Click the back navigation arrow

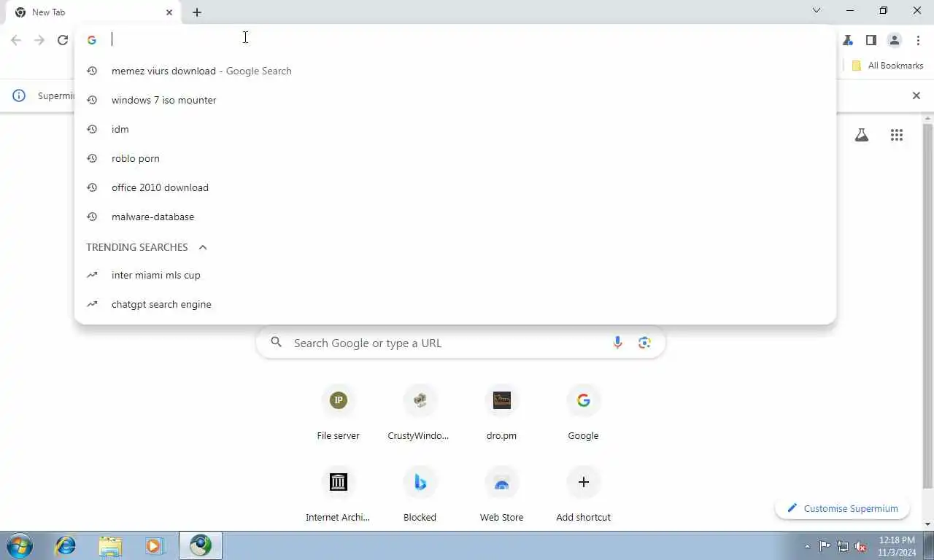tap(16, 40)
